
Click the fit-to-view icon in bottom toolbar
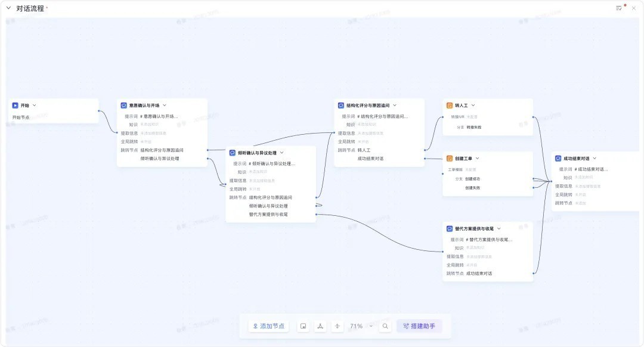tap(337, 326)
